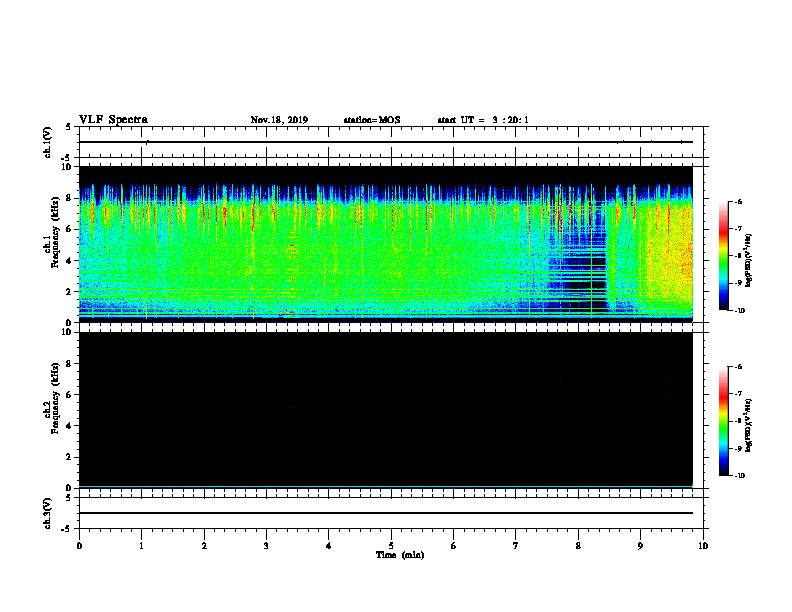This screenshot has height=612, width=792.
Task: Click the time axis tick label "7"
Action: 516,546
